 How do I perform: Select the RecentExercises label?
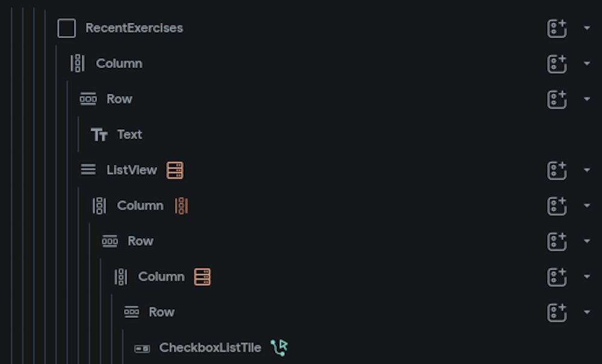pos(134,28)
